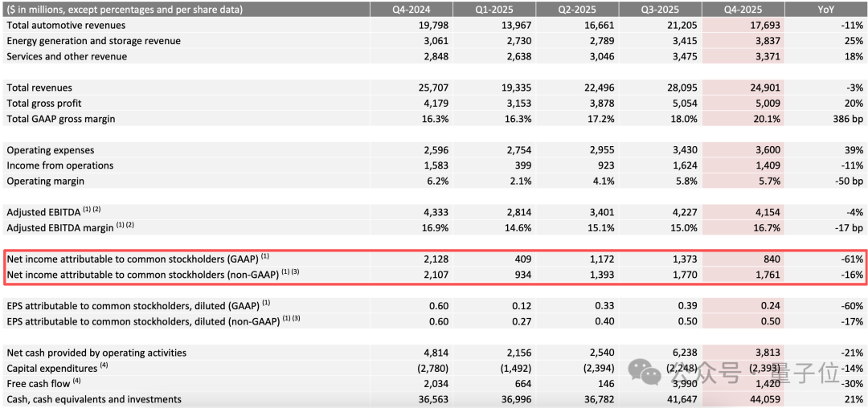Select Q4-2024 automotive revenue value 19,798
This screenshot has width=868, height=408.
[433, 26]
